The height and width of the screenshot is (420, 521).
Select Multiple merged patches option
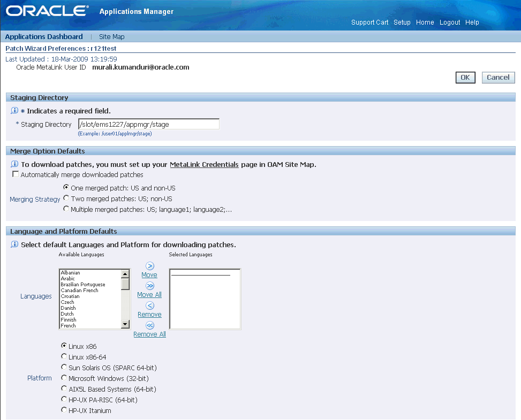66,209
